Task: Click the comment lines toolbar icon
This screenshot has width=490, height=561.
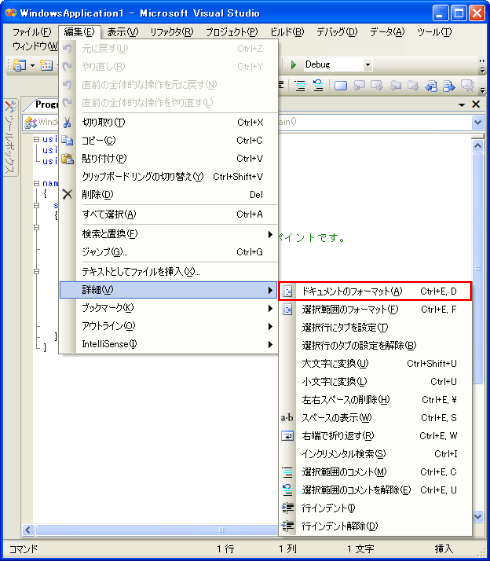Action: coord(300,86)
